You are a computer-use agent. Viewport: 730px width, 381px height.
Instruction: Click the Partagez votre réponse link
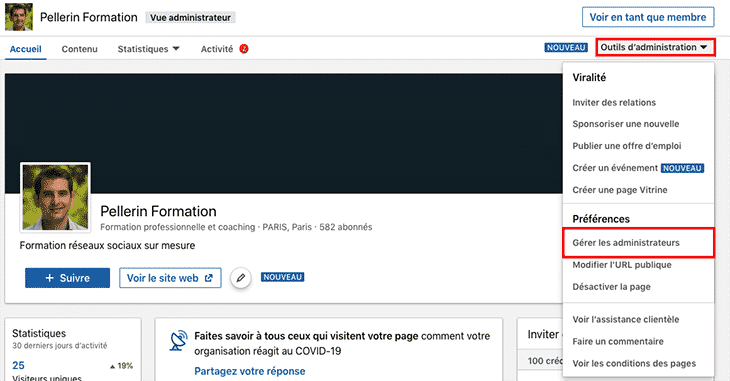coord(250,371)
